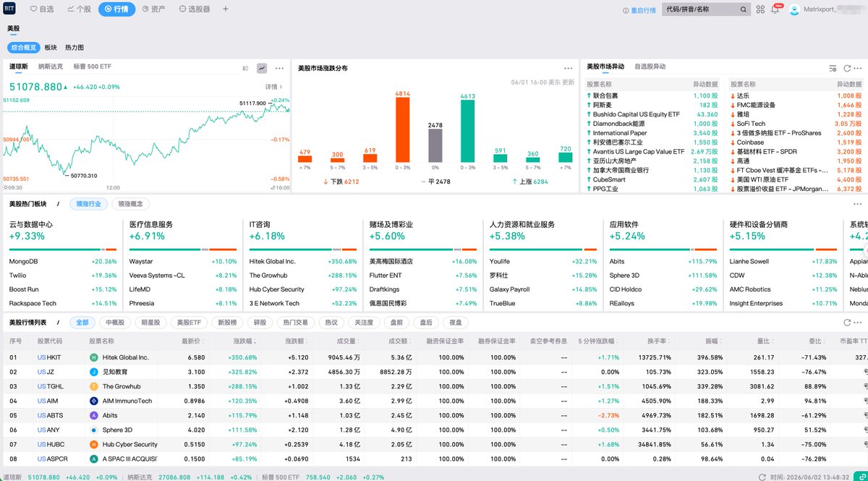
Task: Open the 选股器 tab
Action: pyautogui.click(x=193, y=9)
